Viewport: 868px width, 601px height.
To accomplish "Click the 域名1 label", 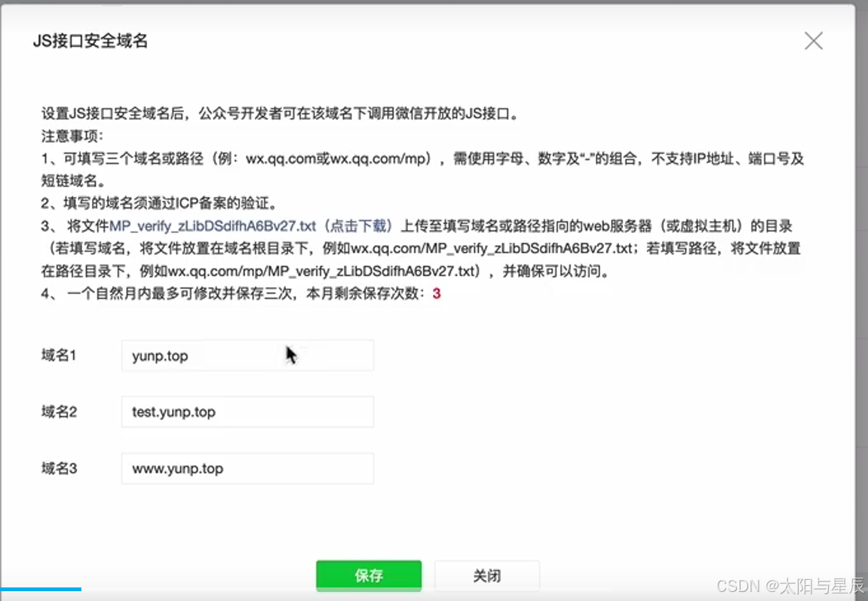I will [x=58, y=355].
